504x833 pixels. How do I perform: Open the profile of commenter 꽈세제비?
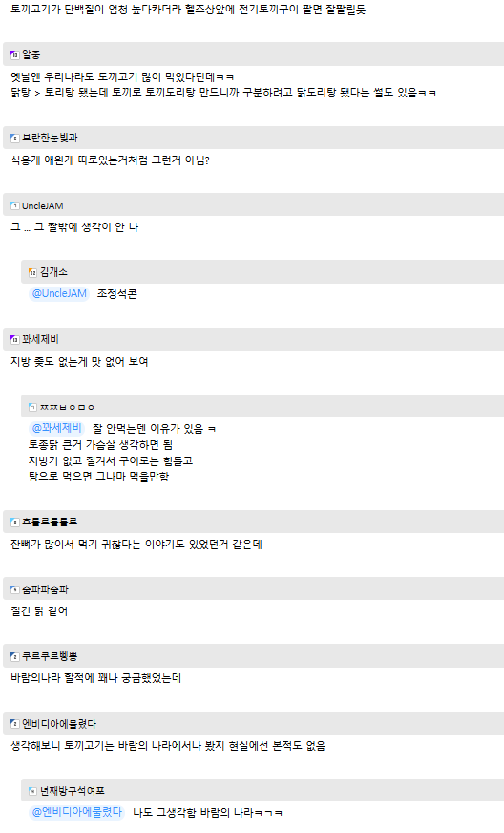click(40, 339)
